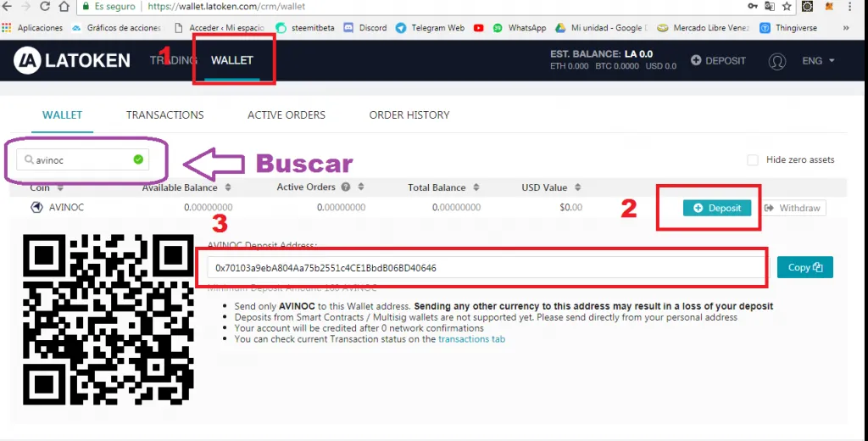Click the Active Orders help question icon
The image size is (868, 441).
tap(346, 187)
